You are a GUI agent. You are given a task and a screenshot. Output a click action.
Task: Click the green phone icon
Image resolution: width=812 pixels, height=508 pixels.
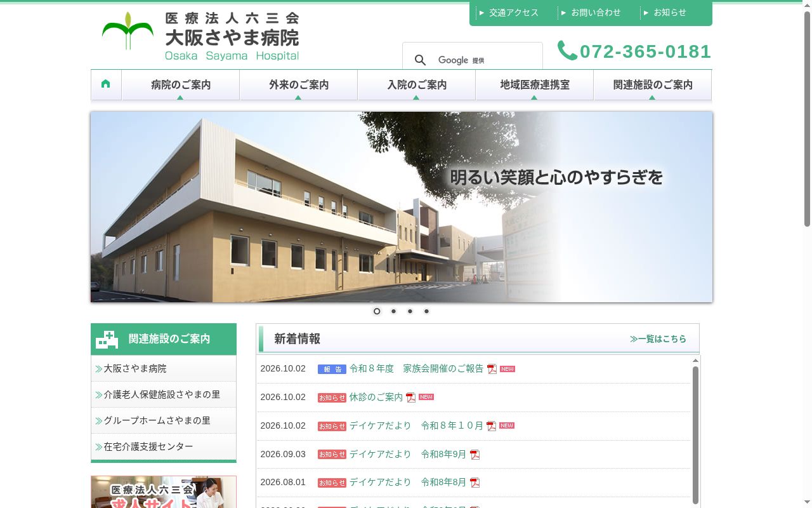point(567,51)
